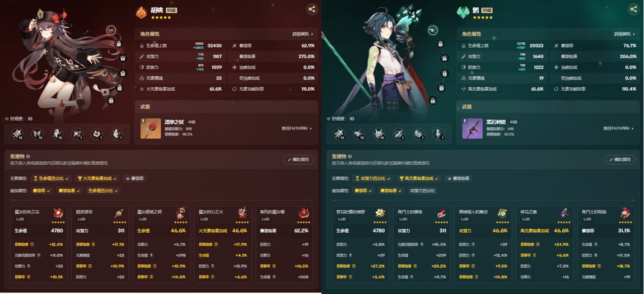The height and width of the screenshot is (294, 644).
Task: Select the 魔女的炎之花 artifact card
Action: click(x=39, y=244)
